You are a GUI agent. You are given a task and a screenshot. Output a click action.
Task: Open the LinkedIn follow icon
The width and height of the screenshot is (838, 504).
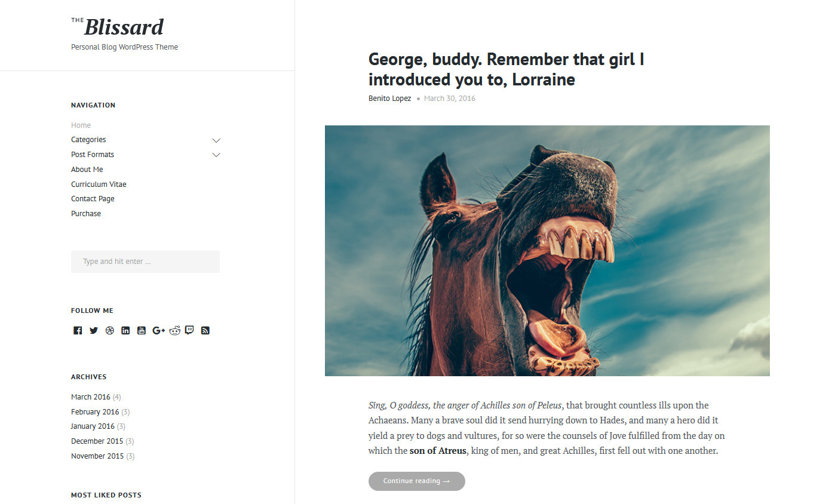click(x=125, y=330)
